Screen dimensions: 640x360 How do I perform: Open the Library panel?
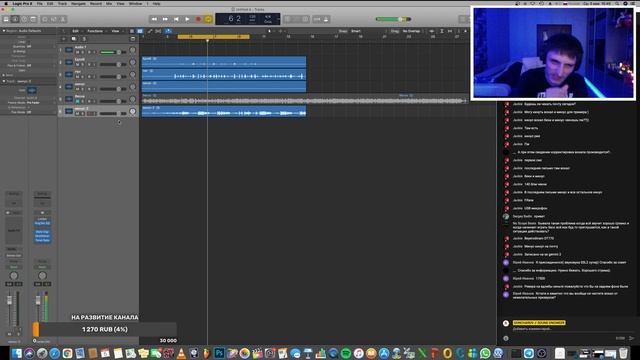(x=6, y=19)
